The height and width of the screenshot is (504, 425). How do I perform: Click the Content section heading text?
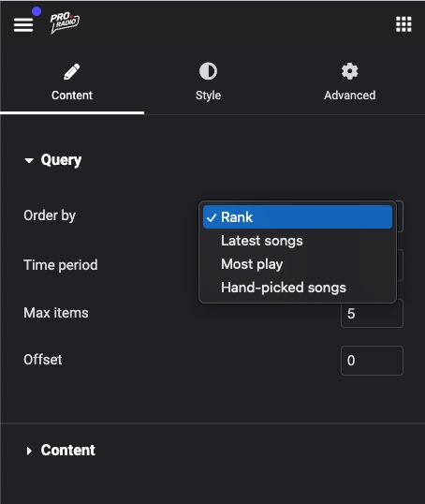pyautogui.click(x=67, y=450)
